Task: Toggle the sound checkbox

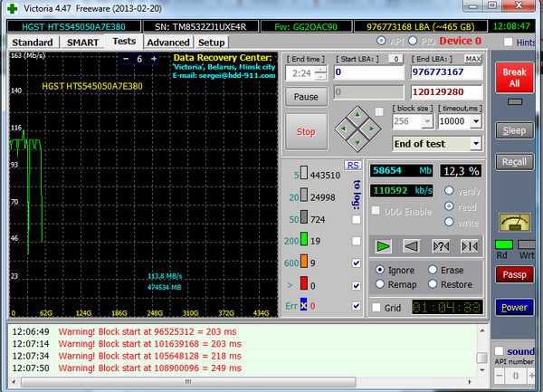Action: point(499,351)
